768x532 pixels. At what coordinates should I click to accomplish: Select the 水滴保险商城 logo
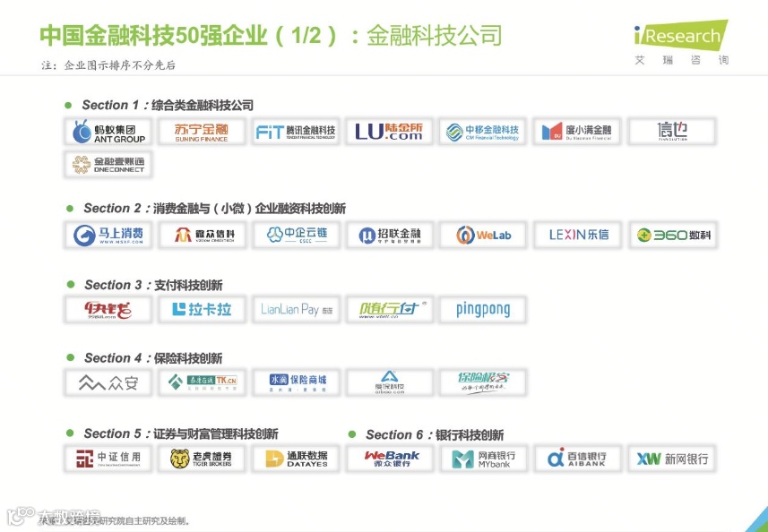pos(296,382)
